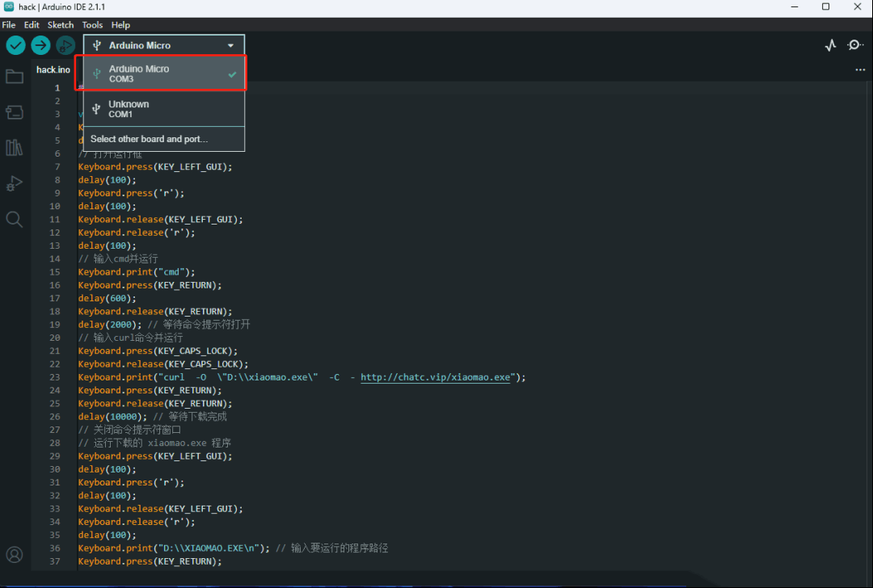873x588 pixels.
Task: Click line number 23 in gutter
Action: (x=55, y=377)
